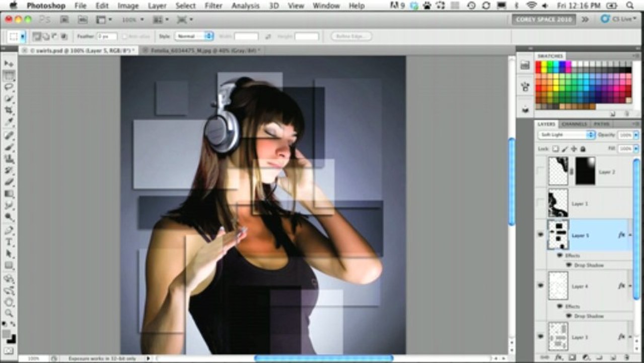Select the Type tool
Viewport: 644px width, 363px height.
click(9, 242)
